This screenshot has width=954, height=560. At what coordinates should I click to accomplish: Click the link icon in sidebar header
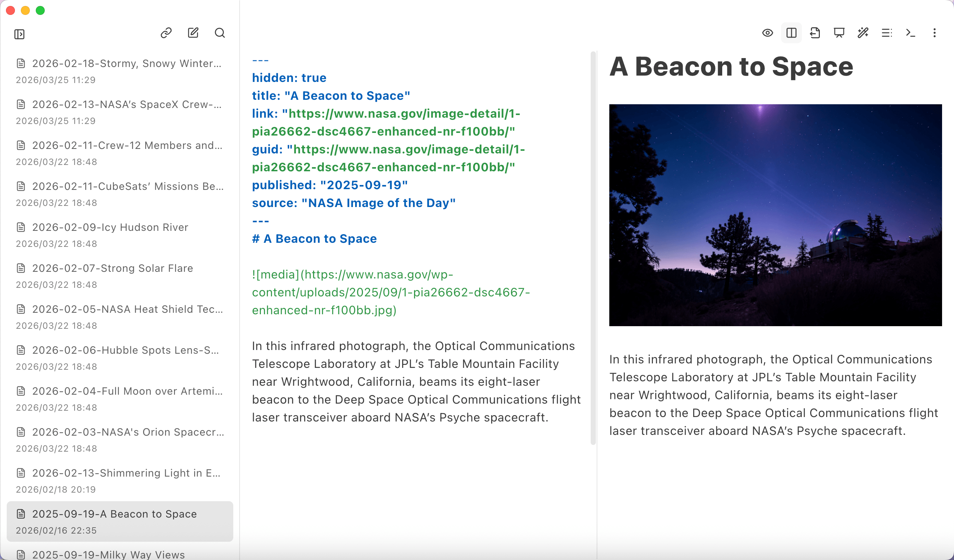166,33
